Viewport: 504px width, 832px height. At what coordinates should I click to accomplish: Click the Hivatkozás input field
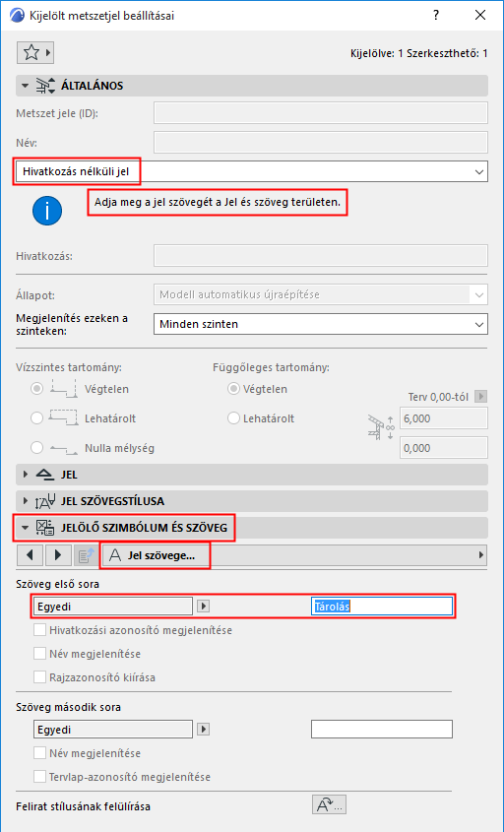[x=321, y=256]
